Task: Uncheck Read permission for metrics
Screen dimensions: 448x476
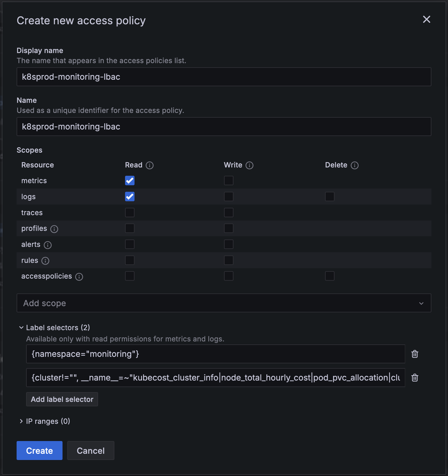Action: (130, 181)
